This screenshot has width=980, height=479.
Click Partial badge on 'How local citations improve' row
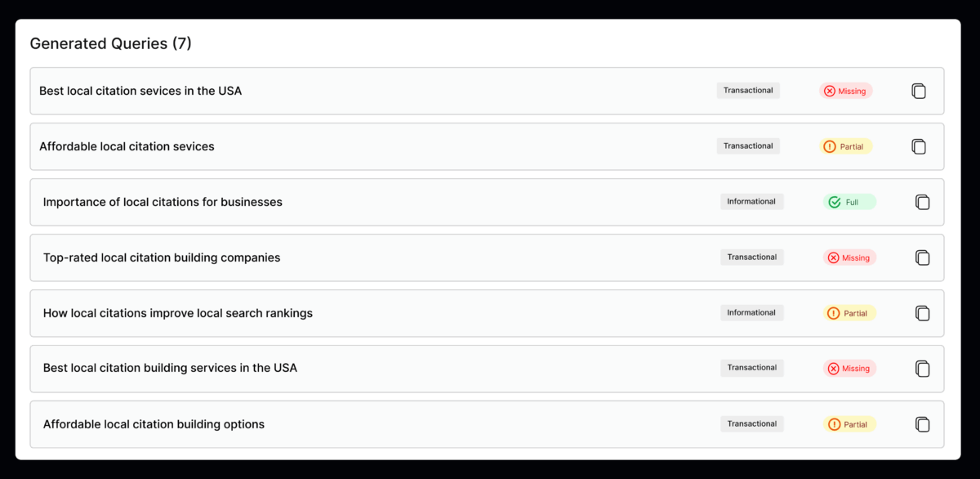(x=849, y=313)
